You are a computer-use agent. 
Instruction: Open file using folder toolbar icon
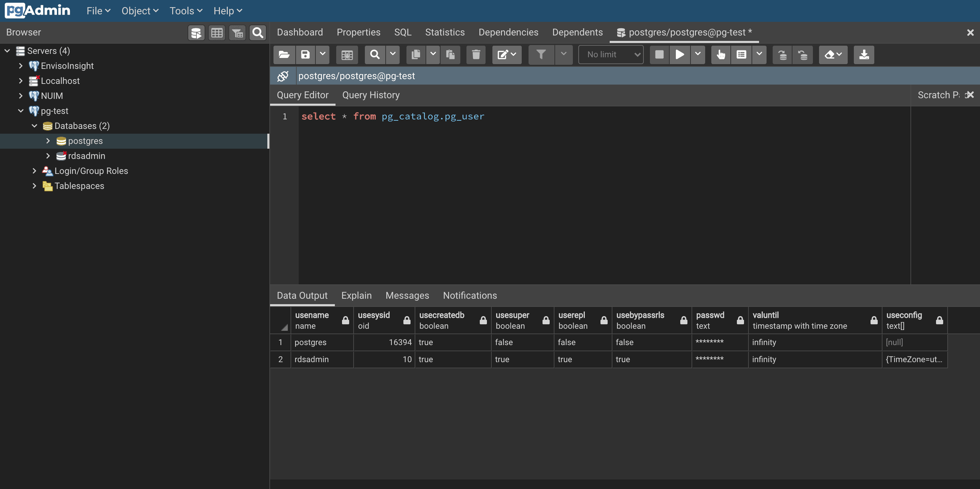(x=284, y=55)
